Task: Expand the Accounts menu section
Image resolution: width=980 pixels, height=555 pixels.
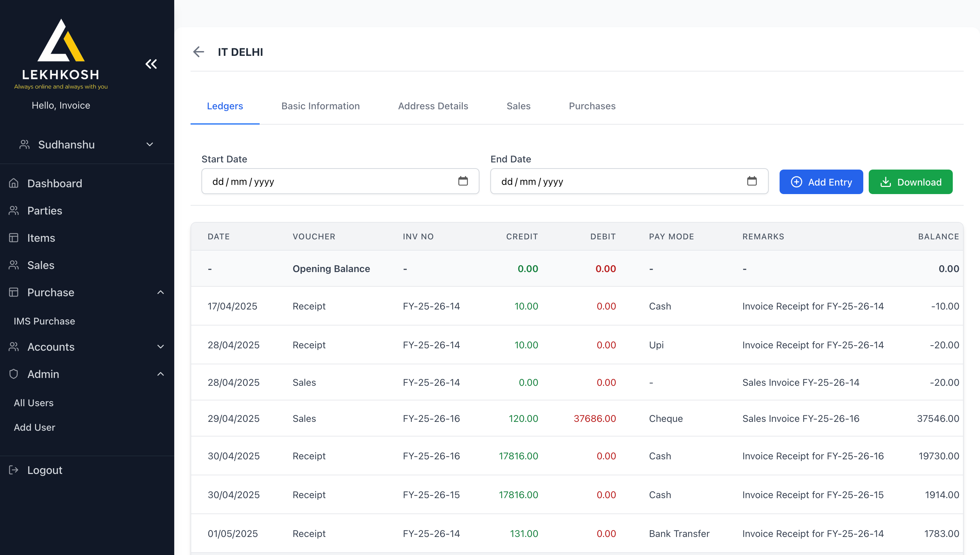Action: 160,347
